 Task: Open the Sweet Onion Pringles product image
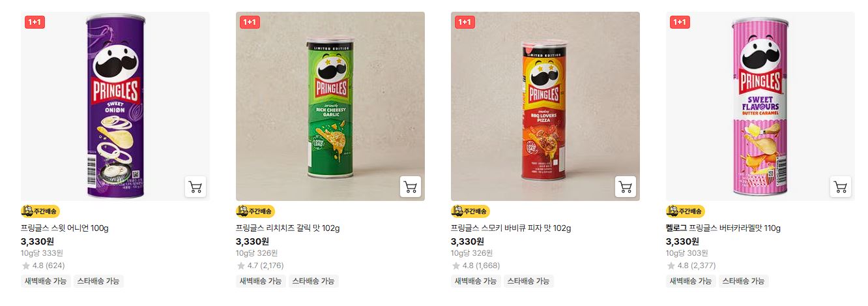[x=115, y=106]
